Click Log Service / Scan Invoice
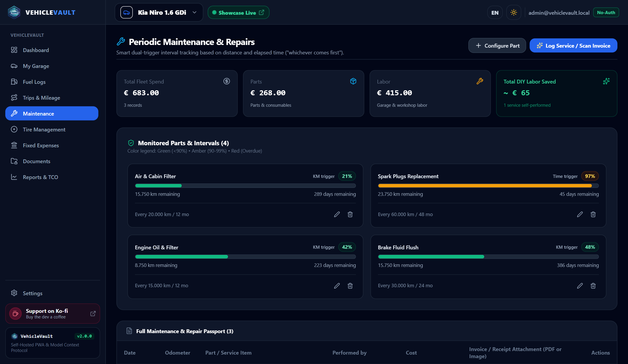 (x=573, y=46)
